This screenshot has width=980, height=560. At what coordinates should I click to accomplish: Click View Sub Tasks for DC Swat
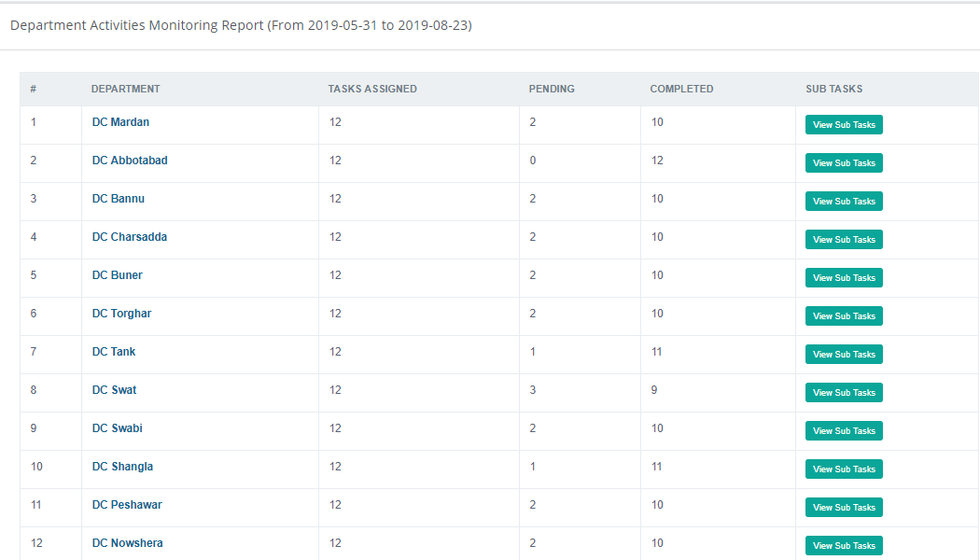844,393
